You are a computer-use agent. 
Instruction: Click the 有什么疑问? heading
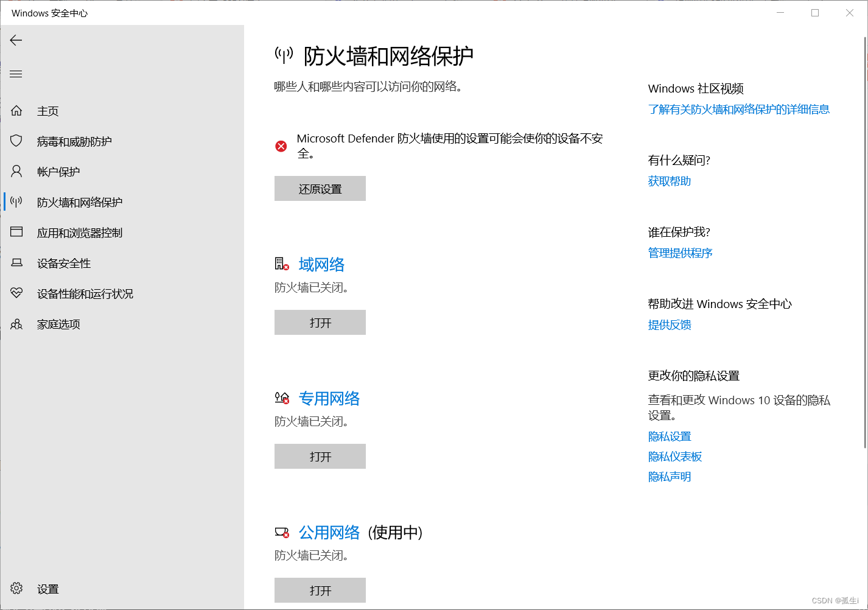click(x=679, y=160)
